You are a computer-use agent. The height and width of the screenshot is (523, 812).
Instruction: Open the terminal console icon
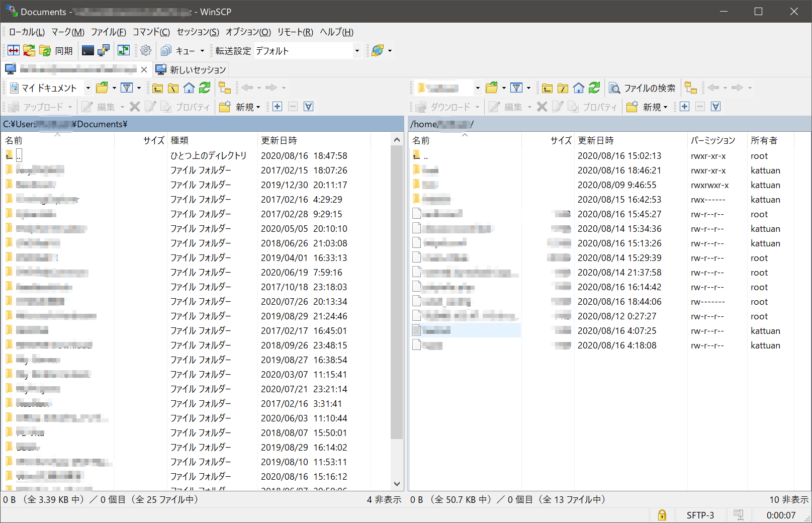[88, 51]
